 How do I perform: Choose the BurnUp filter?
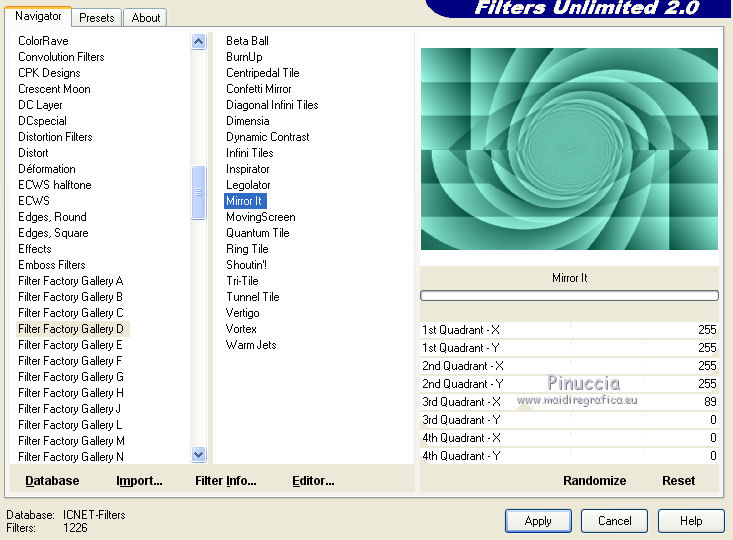[x=244, y=57]
